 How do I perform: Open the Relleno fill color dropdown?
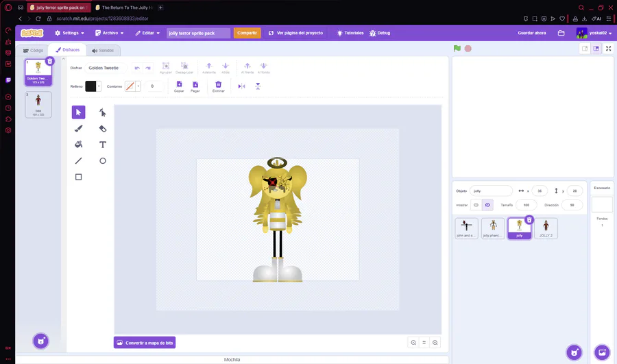99,86
